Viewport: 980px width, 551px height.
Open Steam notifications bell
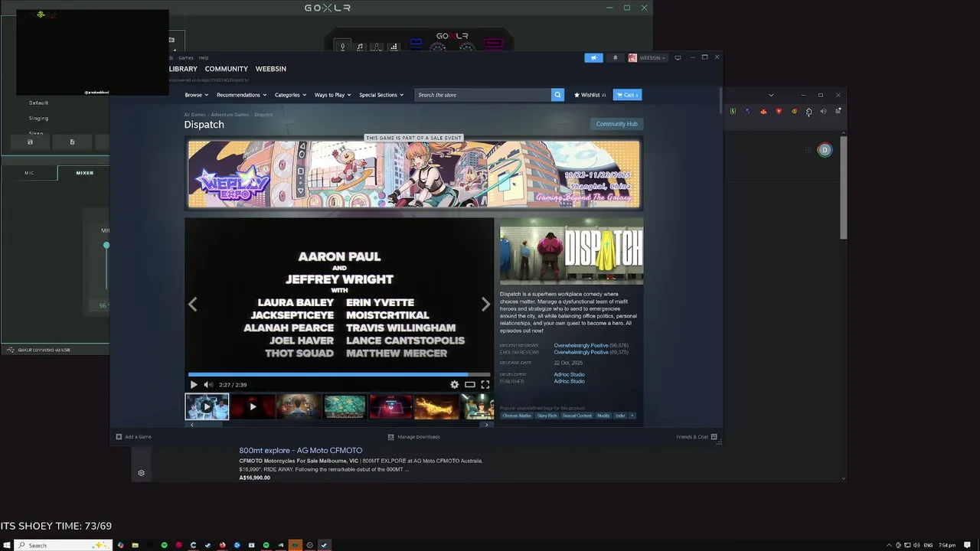615,57
